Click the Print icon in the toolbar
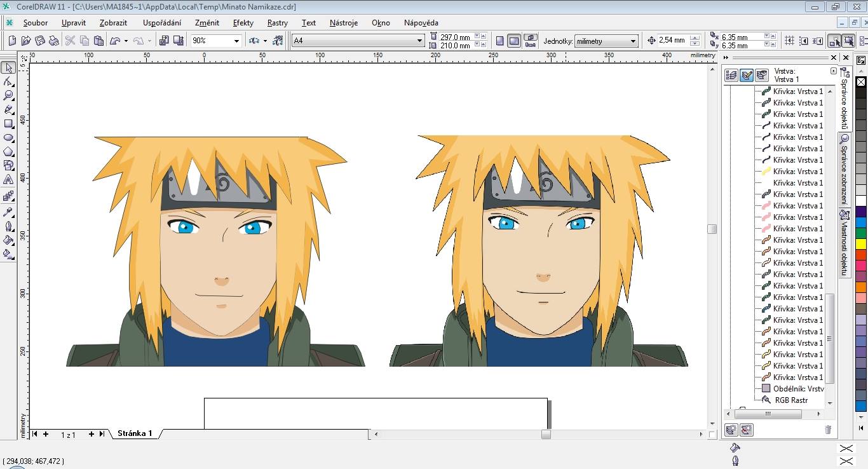The image size is (868, 469). [x=54, y=41]
